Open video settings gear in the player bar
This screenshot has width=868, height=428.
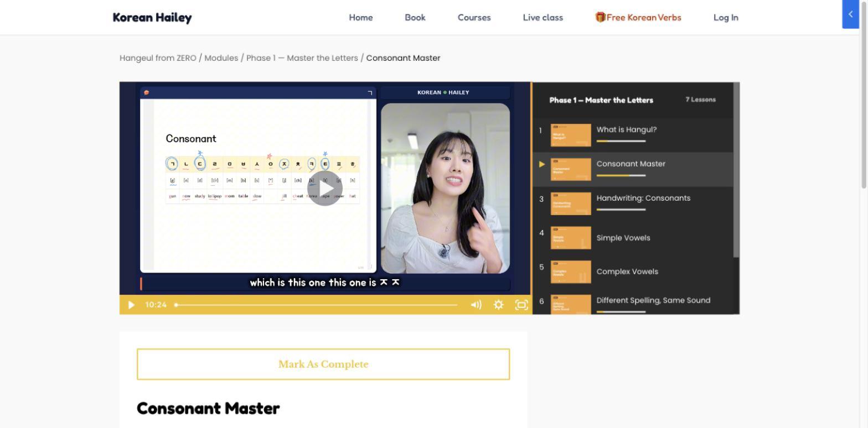498,305
